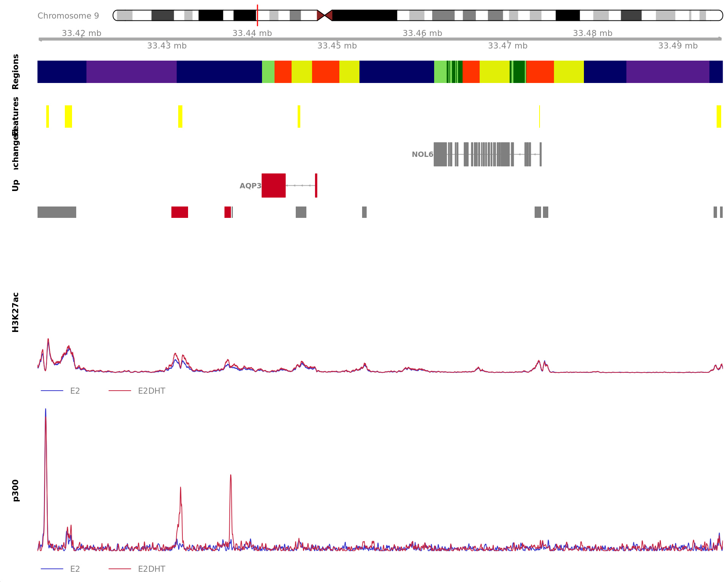Viewport: 728px width, 582px height.
Task: Click the E2DHT legend entry under H3K27ac
Action: tap(137, 391)
